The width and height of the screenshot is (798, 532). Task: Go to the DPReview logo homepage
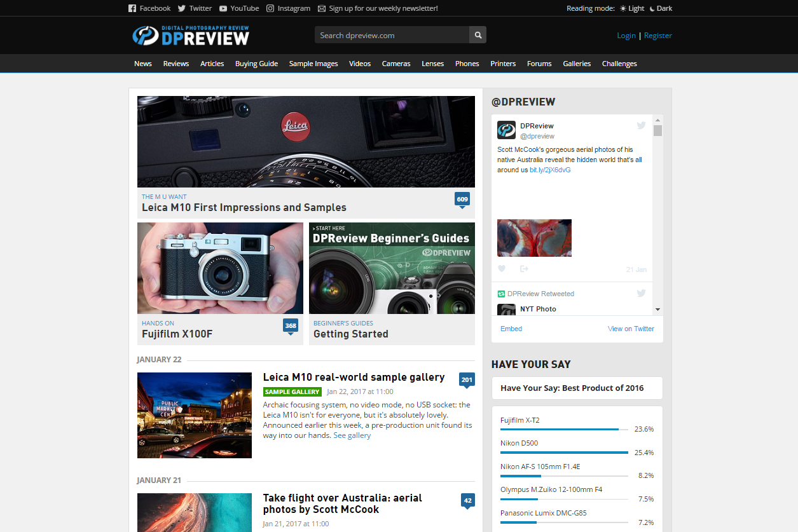pos(191,36)
